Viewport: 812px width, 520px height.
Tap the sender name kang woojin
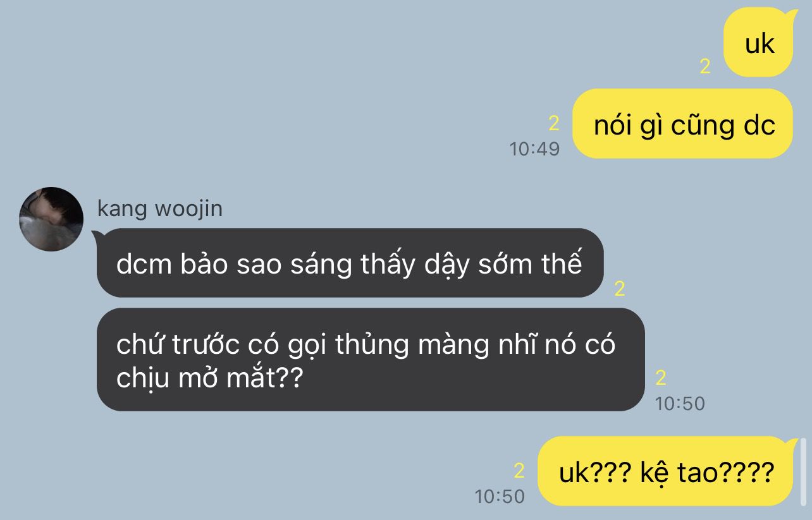coord(159,209)
